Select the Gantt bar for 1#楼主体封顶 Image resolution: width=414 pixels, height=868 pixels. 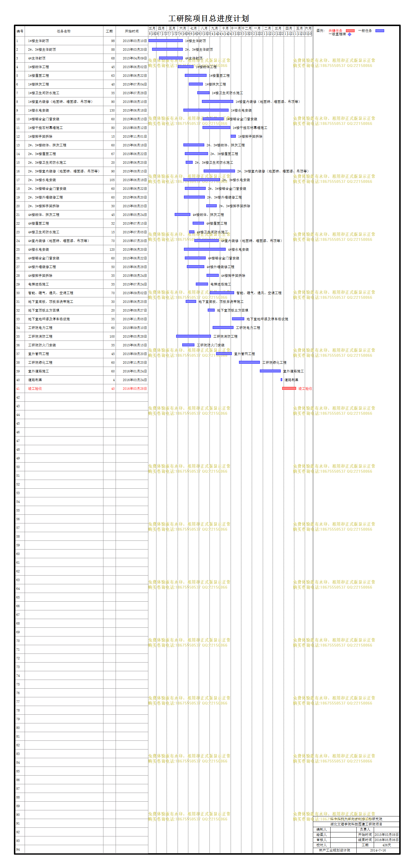click(x=166, y=41)
